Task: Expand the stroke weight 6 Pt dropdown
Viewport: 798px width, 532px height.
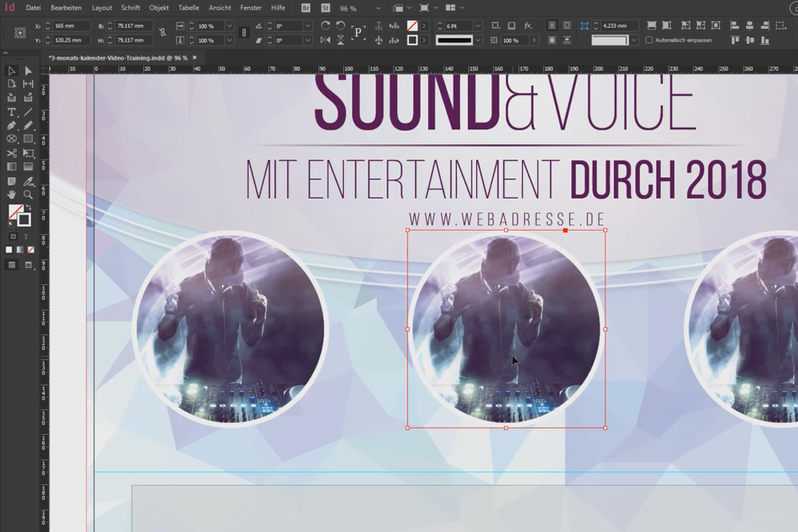Action: (x=477, y=25)
